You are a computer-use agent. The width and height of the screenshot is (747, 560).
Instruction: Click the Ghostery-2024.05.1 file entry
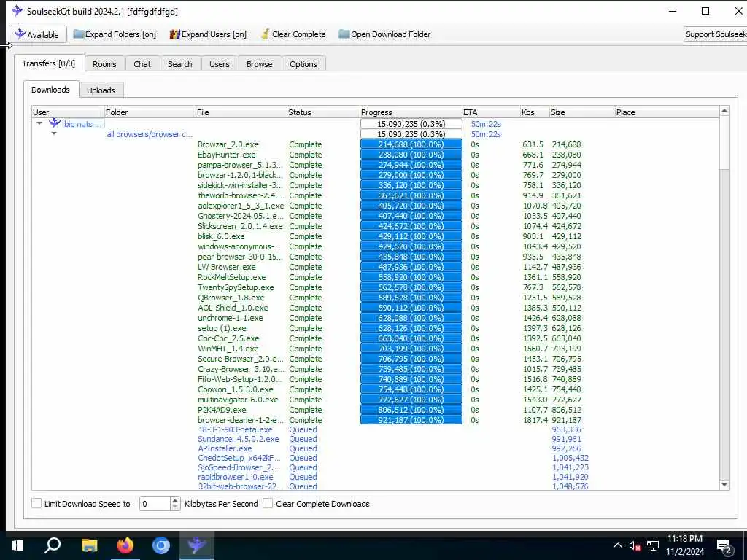pyautogui.click(x=240, y=216)
